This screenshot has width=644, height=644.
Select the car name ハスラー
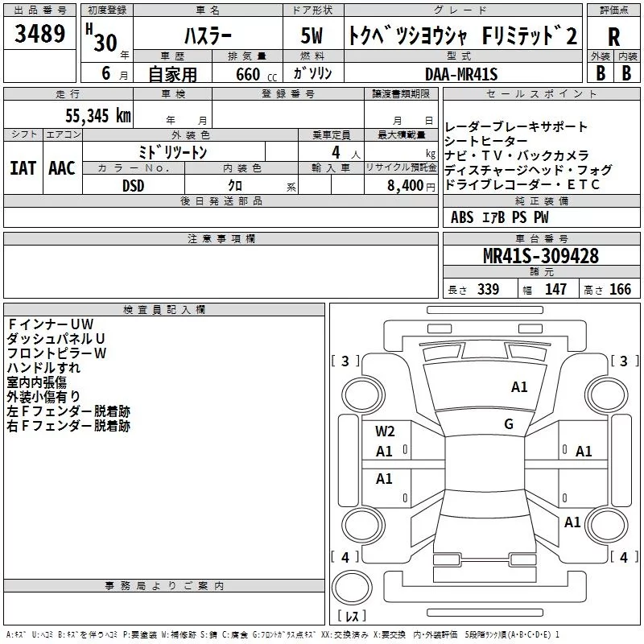pos(208,36)
